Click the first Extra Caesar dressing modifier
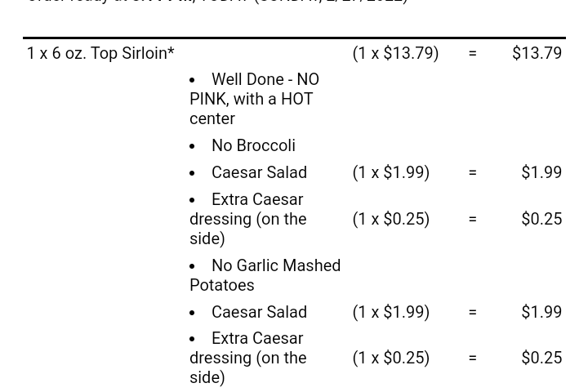This screenshot has height=392, width=588. [248, 219]
